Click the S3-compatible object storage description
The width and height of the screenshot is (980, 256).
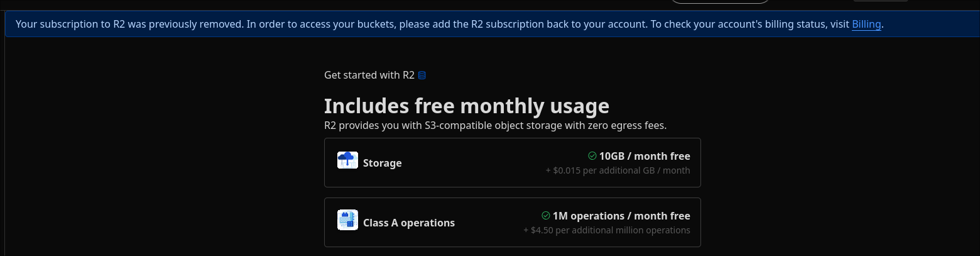[x=495, y=125]
